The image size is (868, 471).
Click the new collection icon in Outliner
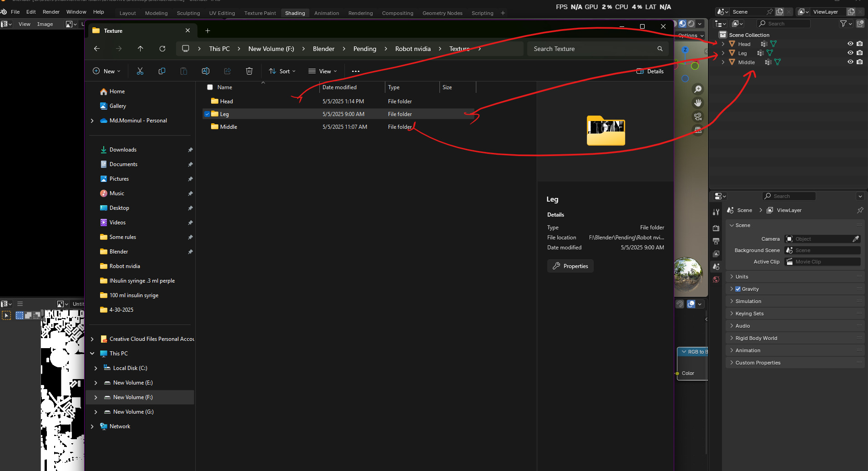tap(860, 24)
